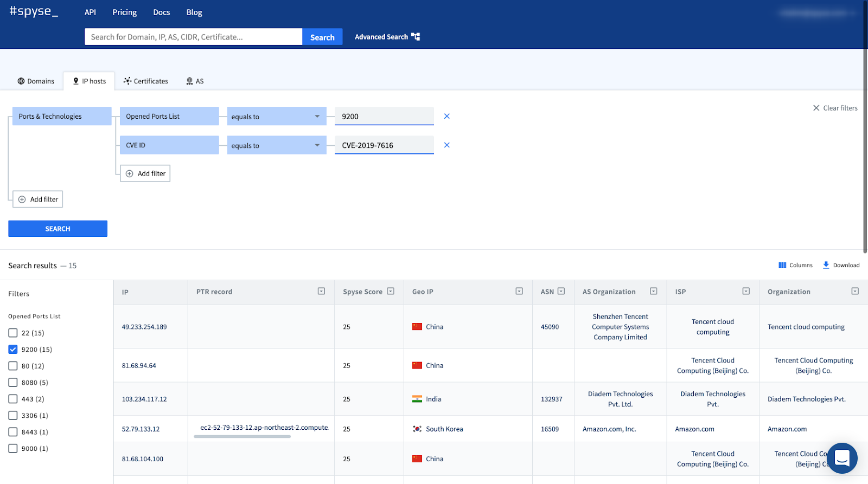
Task: Switch to the Certificates tab
Action: [x=145, y=81]
